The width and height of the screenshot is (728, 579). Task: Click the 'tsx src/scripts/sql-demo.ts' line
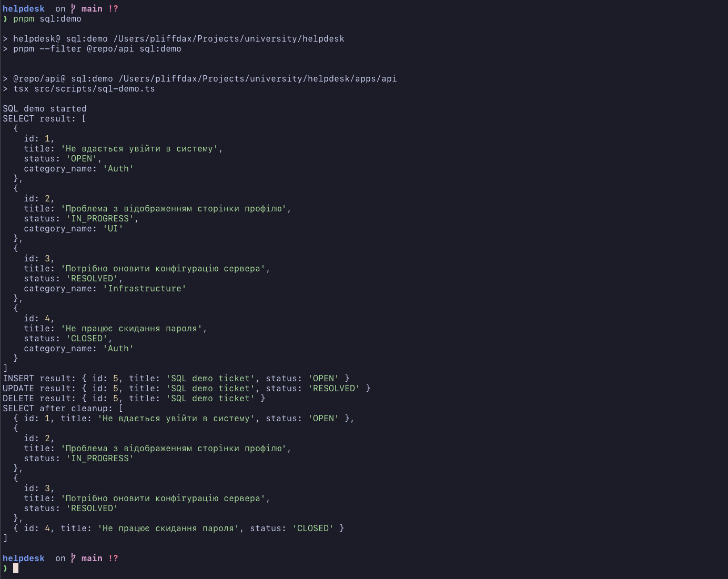click(79, 89)
